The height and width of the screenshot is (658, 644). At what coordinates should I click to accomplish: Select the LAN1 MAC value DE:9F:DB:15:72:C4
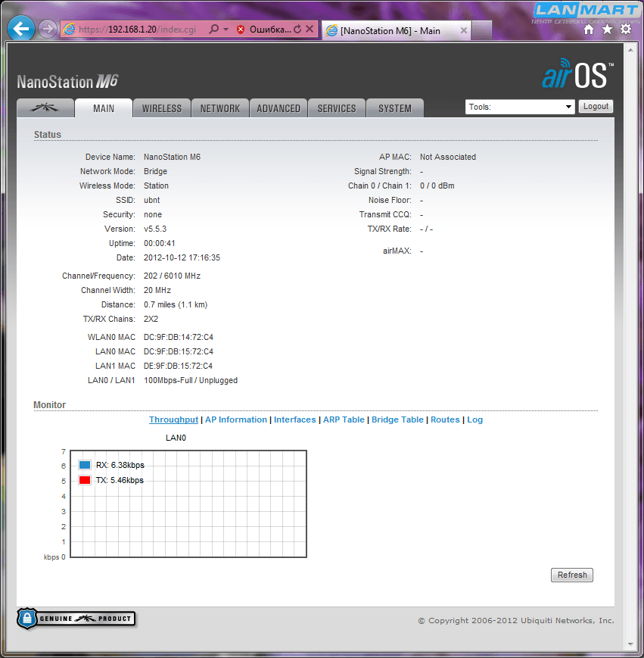tap(178, 366)
